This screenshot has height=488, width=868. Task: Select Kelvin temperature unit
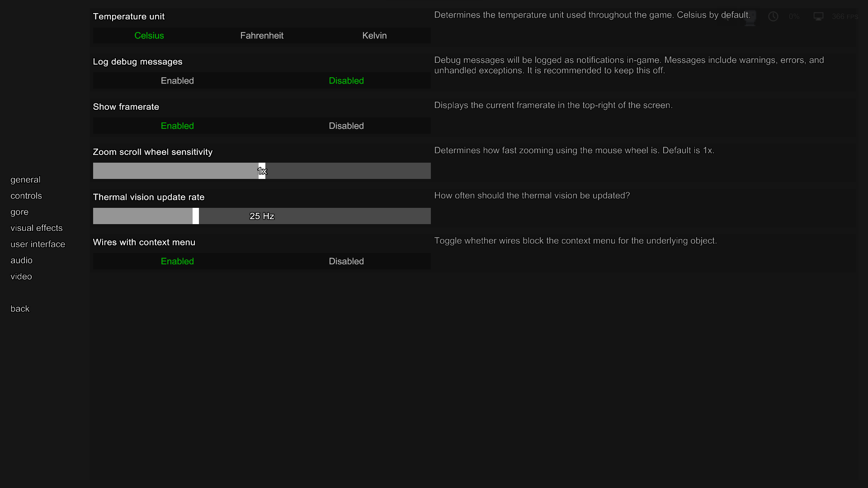[x=374, y=36]
